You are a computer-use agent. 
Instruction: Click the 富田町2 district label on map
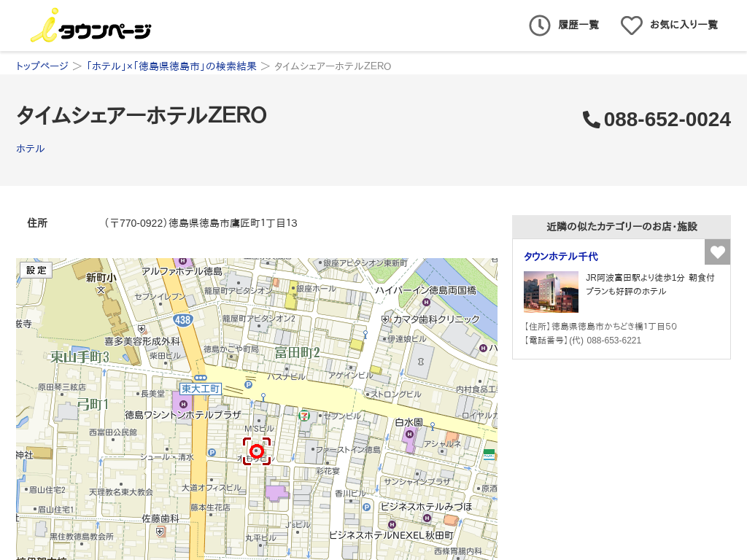coord(298,353)
